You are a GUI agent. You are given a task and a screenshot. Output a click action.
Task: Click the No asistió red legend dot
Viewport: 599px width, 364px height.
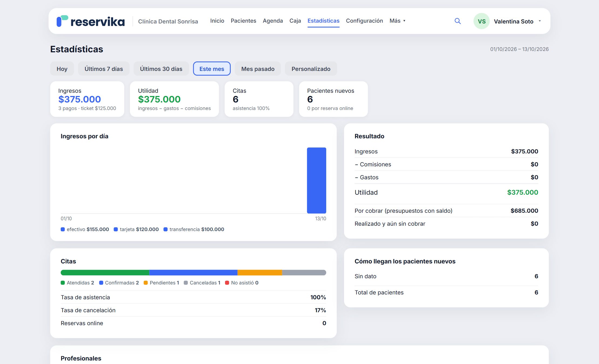(227, 283)
